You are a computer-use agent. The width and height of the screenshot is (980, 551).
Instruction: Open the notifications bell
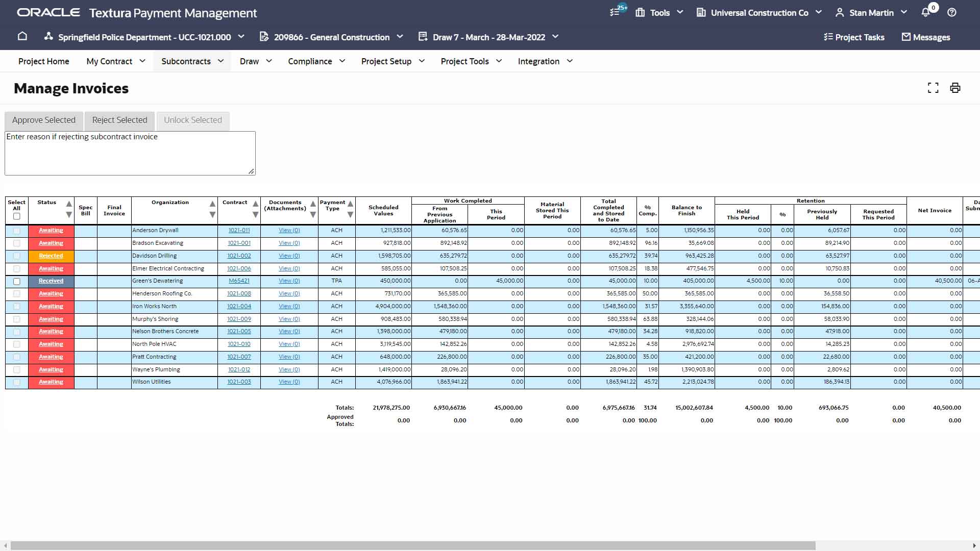(x=925, y=12)
